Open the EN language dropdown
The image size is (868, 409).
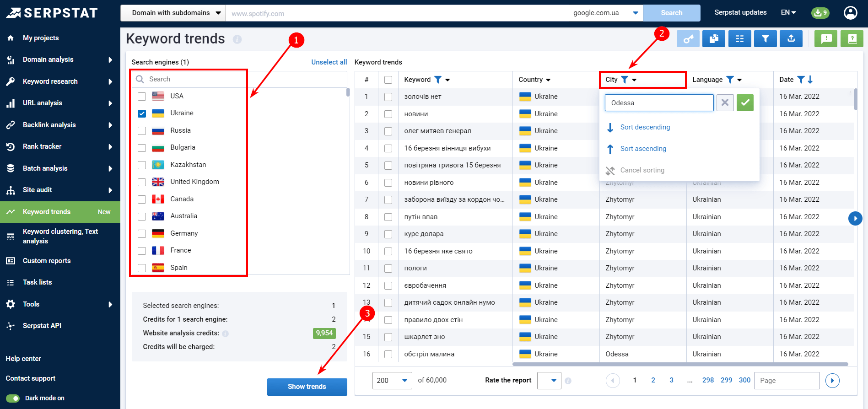pyautogui.click(x=788, y=13)
